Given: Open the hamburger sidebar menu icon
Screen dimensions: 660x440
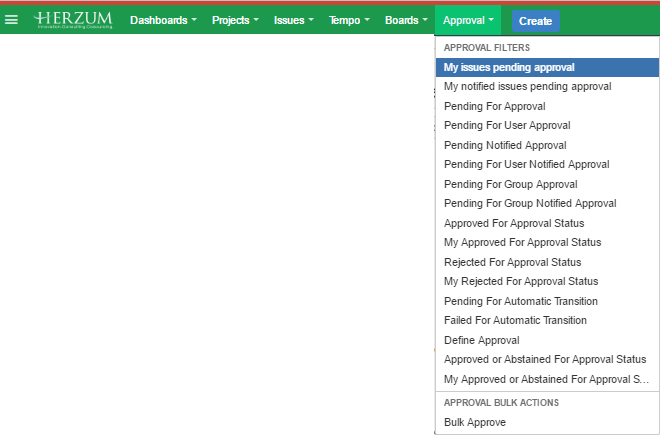Looking at the screenshot, I should (11, 20).
